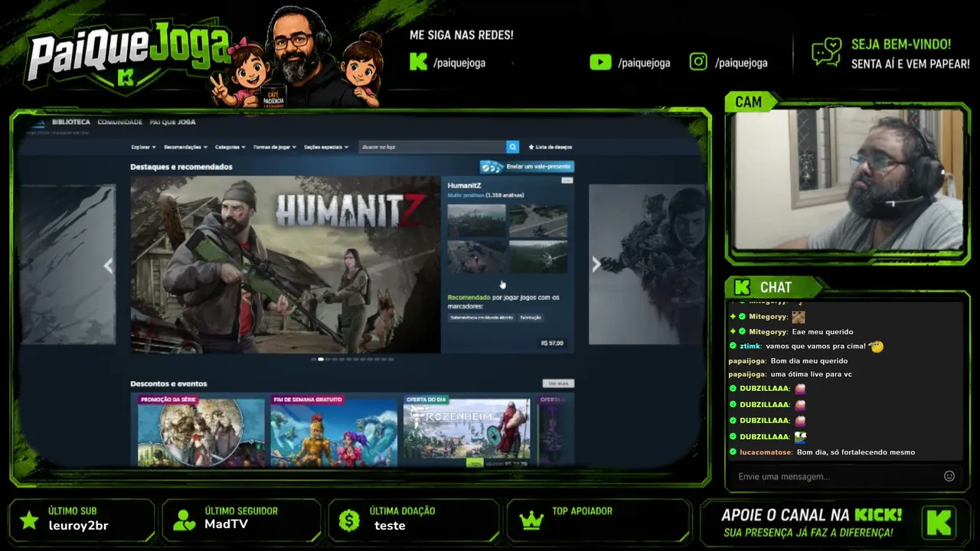Click the first tag under Recomendado marcadores
The image size is (980, 551).
[482, 318]
